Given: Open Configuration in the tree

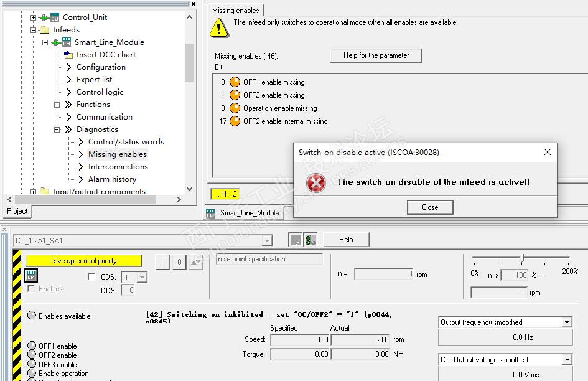Looking at the screenshot, I should (x=101, y=67).
